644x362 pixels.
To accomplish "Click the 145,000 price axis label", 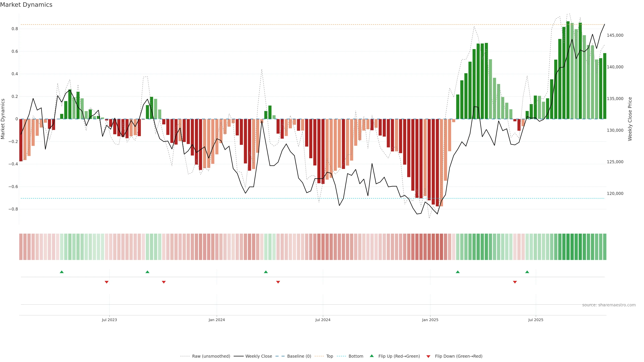I will pos(615,35).
